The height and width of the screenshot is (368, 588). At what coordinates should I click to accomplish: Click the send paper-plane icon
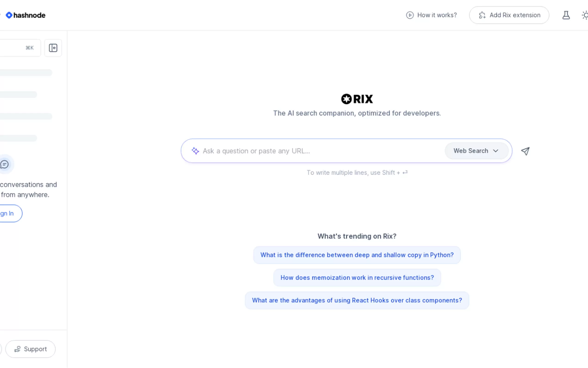click(525, 151)
